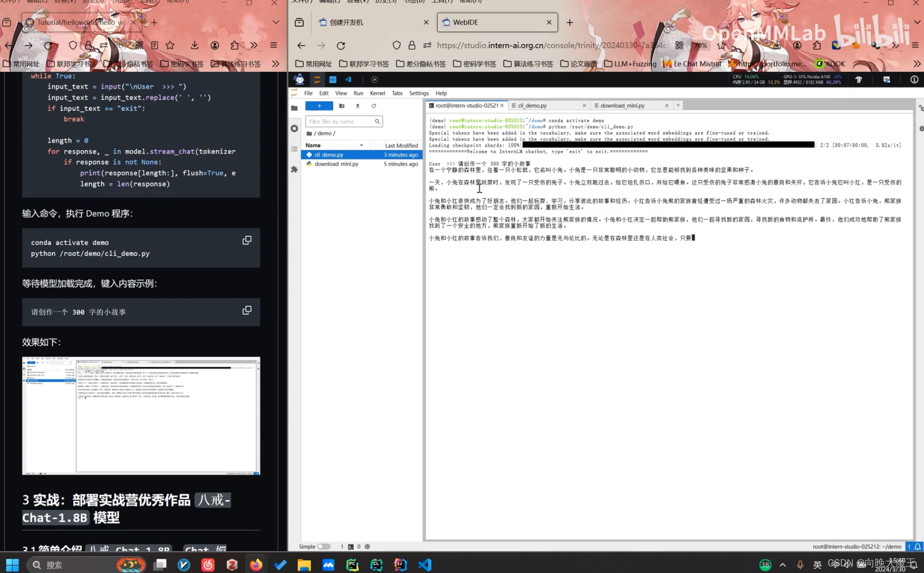
Task: Open the extension manager puzzle icon
Action: (x=294, y=169)
